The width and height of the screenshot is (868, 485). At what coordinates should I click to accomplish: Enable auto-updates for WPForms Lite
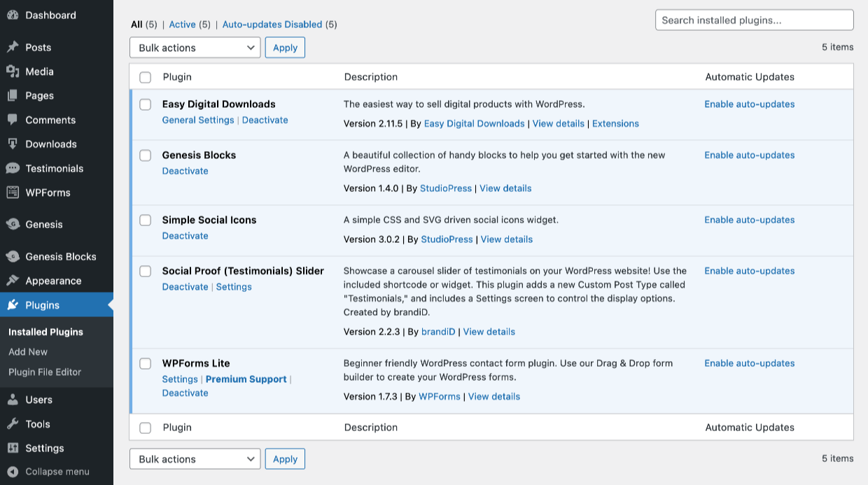[750, 363]
